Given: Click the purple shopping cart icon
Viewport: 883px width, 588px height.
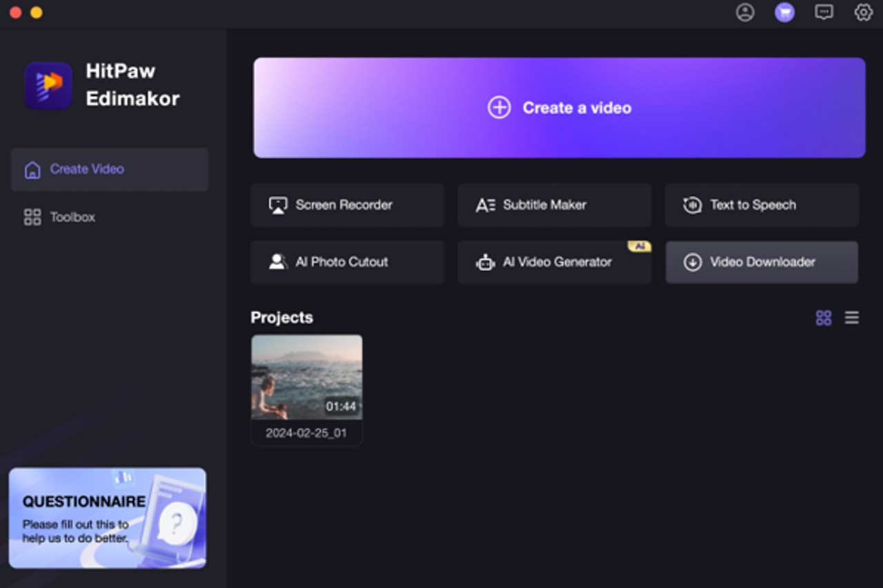Looking at the screenshot, I should tap(784, 12).
